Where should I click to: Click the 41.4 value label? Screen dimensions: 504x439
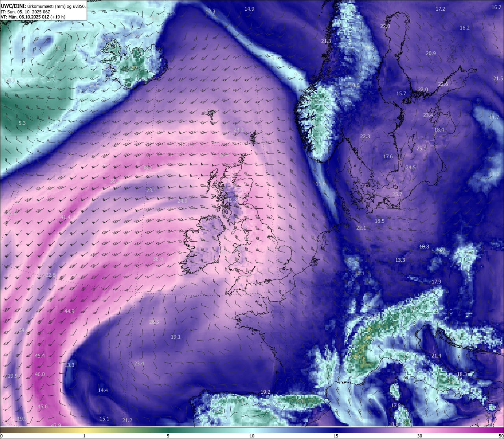tap(65, 217)
